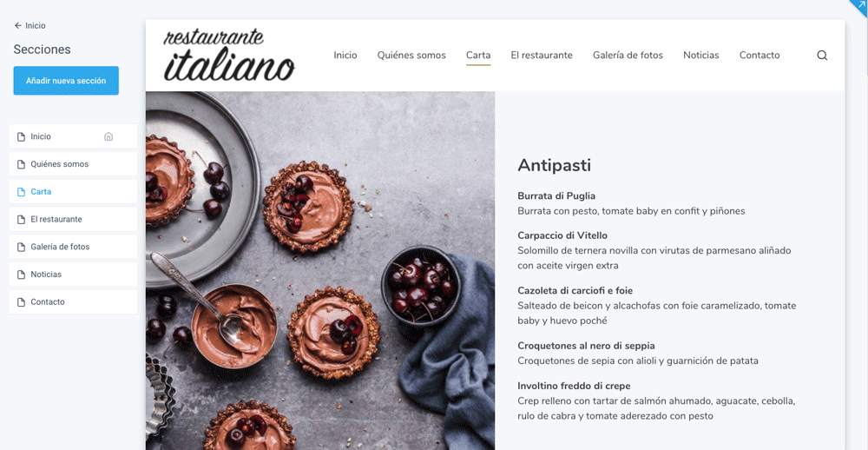
Task: Click the search magnifier icon in header
Action: tap(822, 56)
